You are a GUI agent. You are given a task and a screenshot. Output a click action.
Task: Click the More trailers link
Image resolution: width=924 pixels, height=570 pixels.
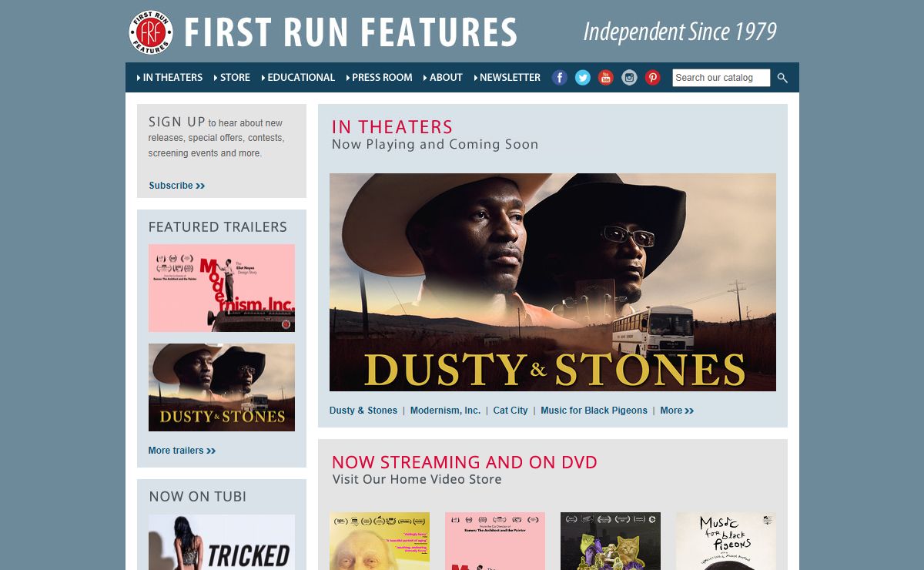coord(182,451)
